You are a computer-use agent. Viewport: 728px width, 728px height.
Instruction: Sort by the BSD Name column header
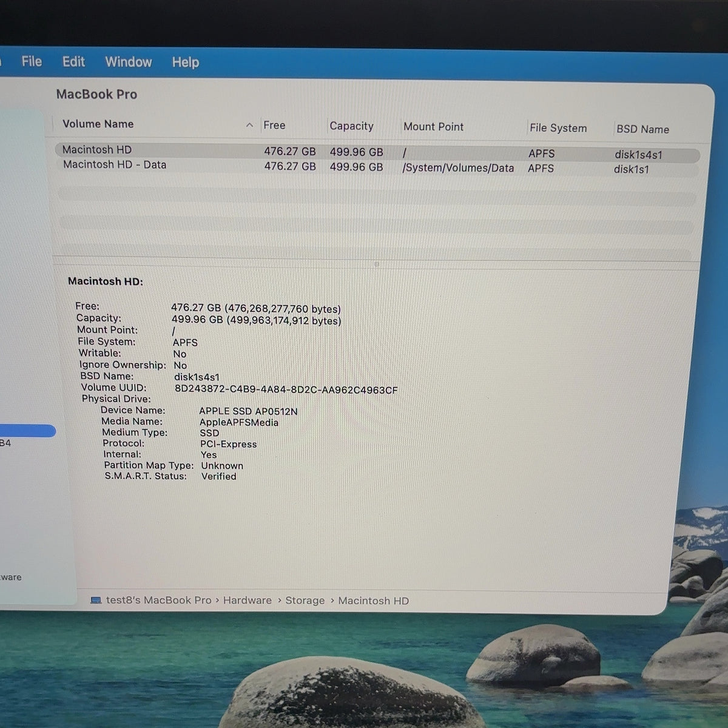pos(642,129)
